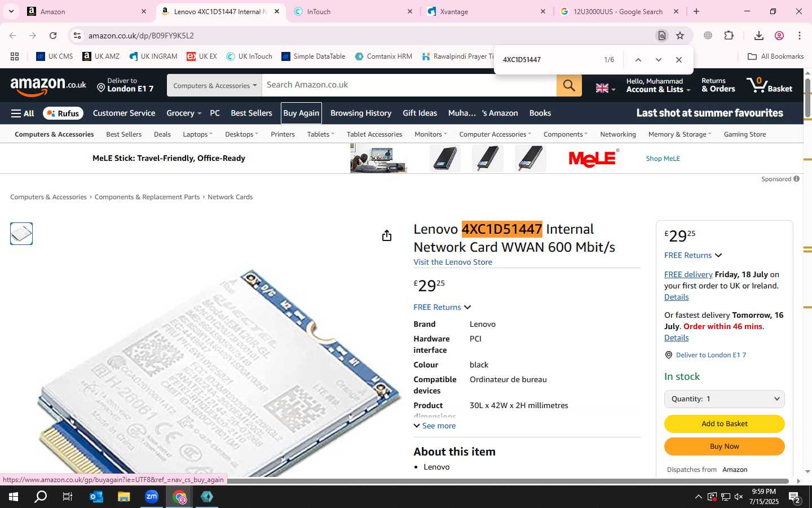Screen dimensions: 812x508
Task: Jump to previous find-in-page result
Action: pyautogui.click(x=638, y=60)
